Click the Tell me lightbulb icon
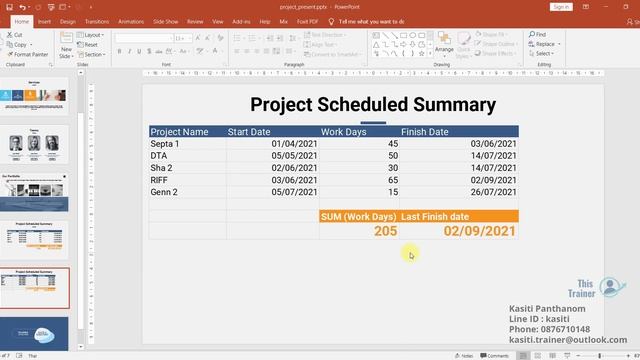 [x=331, y=22]
